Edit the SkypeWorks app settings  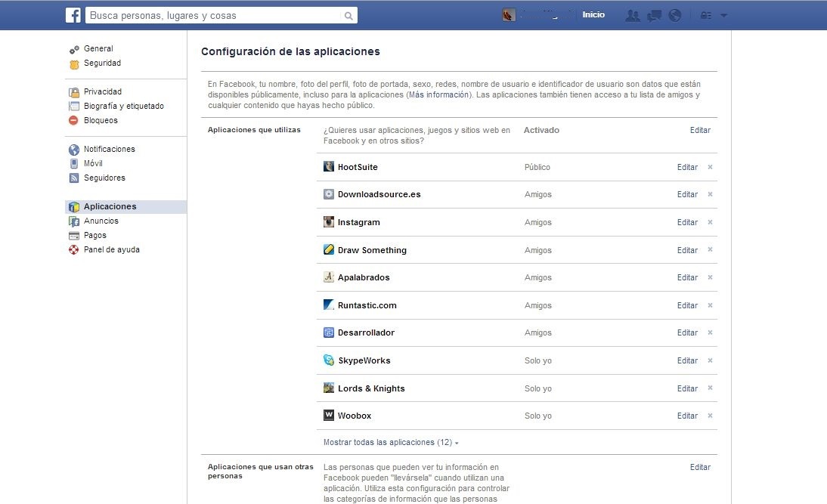click(687, 360)
